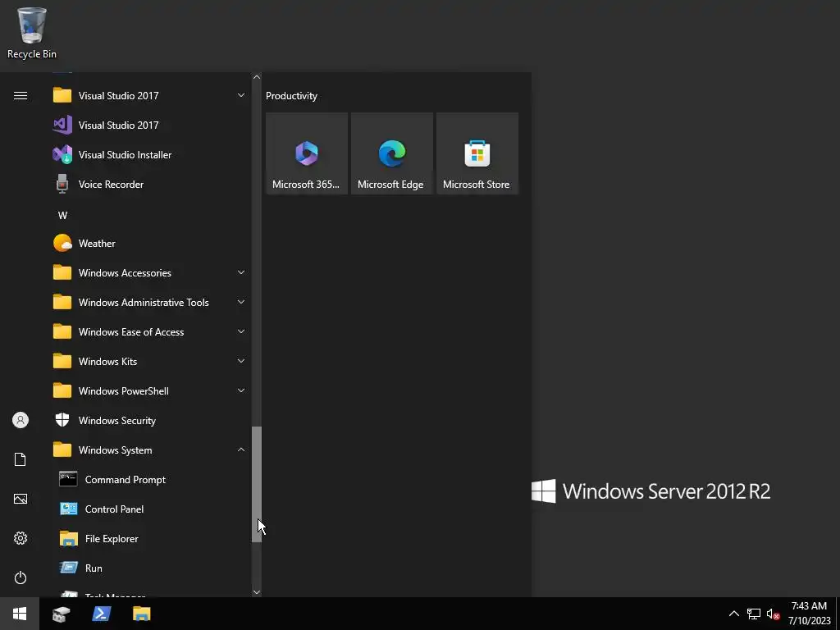
Task: Open the clock showing 7:43 AM
Action: [809, 614]
